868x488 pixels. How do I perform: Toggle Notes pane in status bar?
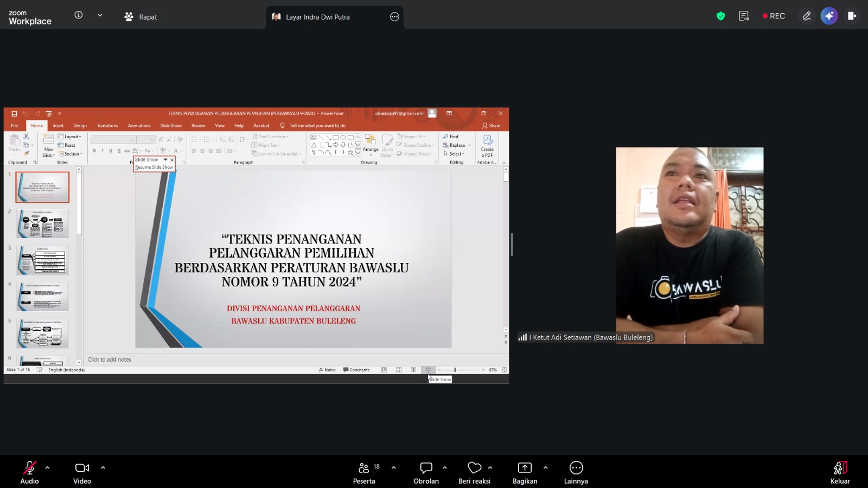pos(327,370)
